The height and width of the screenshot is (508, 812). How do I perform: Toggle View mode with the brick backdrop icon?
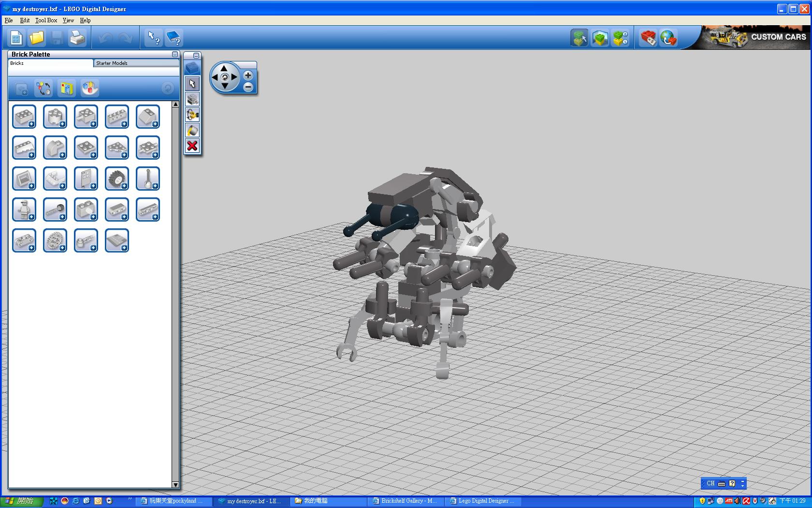600,38
